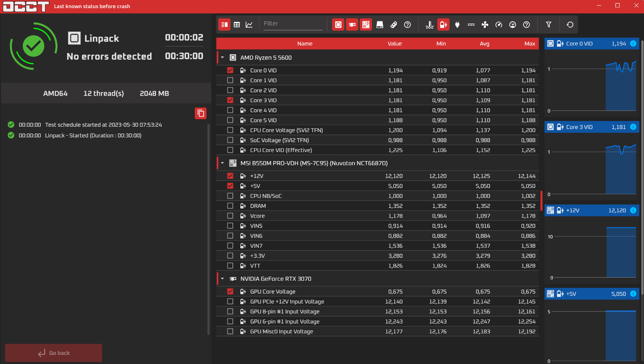Copy the test log to clipboard
The image size is (644, 364).
click(x=201, y=113)
